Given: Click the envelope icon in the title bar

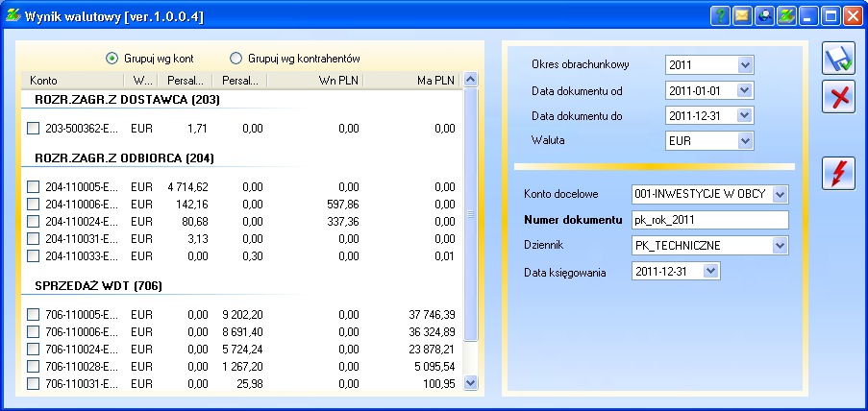Looking at the screenshot, I should (743, 15).
